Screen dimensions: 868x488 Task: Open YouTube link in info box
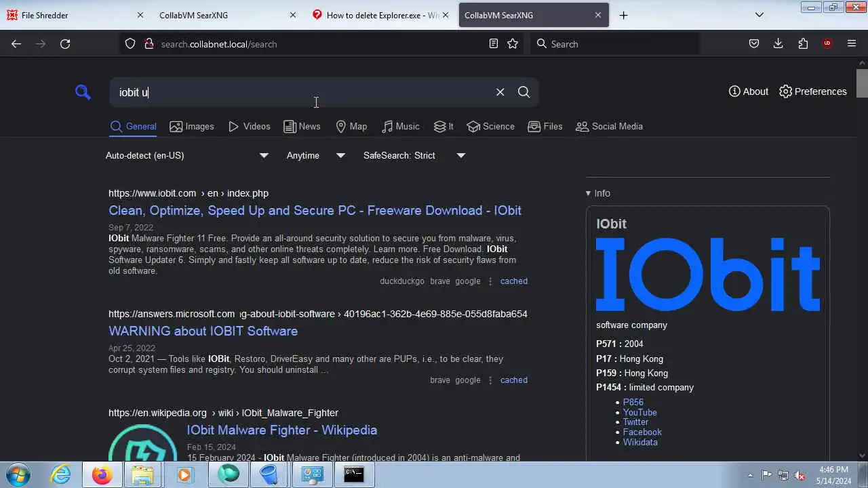click(x=639, y=412)
